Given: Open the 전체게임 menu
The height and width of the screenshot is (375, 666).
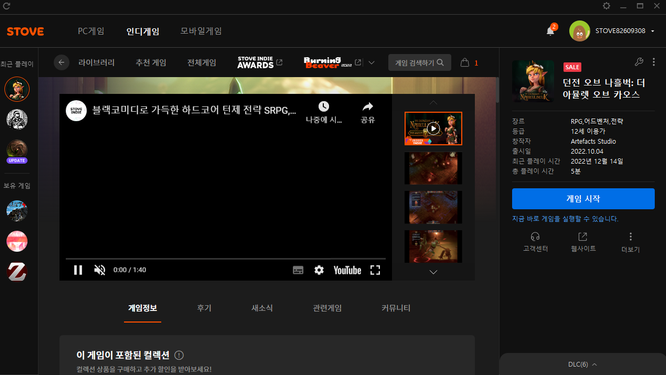Looking at the screenshot, I should [202, 62].
